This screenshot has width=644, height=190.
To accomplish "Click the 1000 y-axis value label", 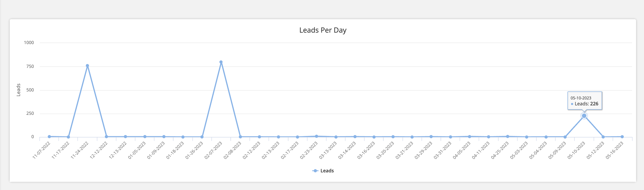I will point(29,43).
